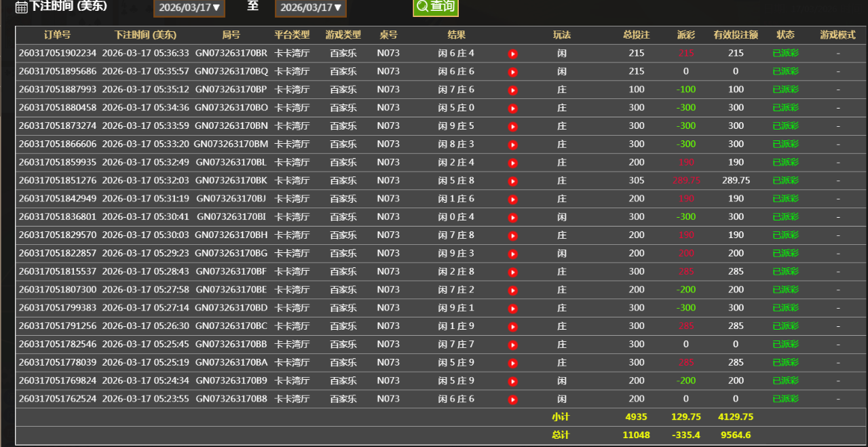Screen dimensions: 868x447
Task: Watch replay of round GN073263170BB
Action: coord(513,345)
